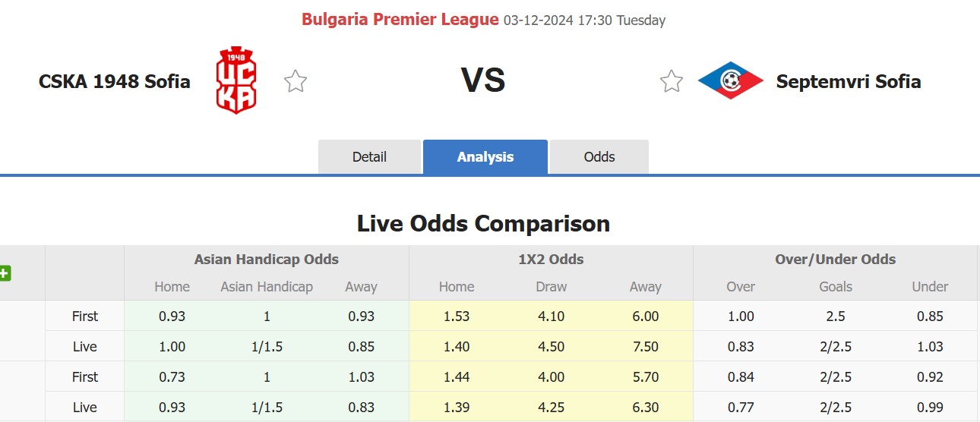Click first-row Over odds 1.00
The image size is (980, 422).
tap(741, 316)
